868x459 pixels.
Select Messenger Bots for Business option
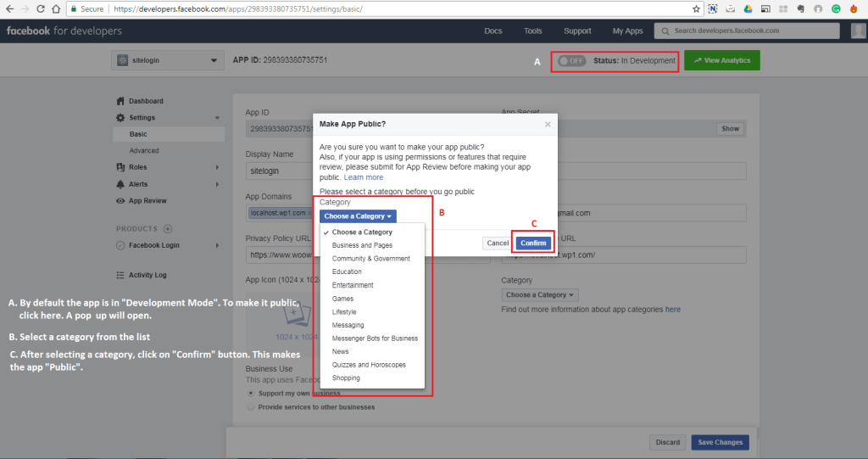pos(373,339)
